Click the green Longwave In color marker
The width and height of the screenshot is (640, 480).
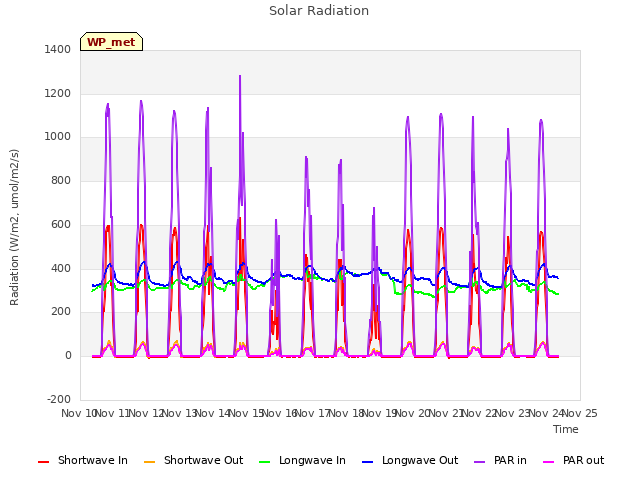265,462
